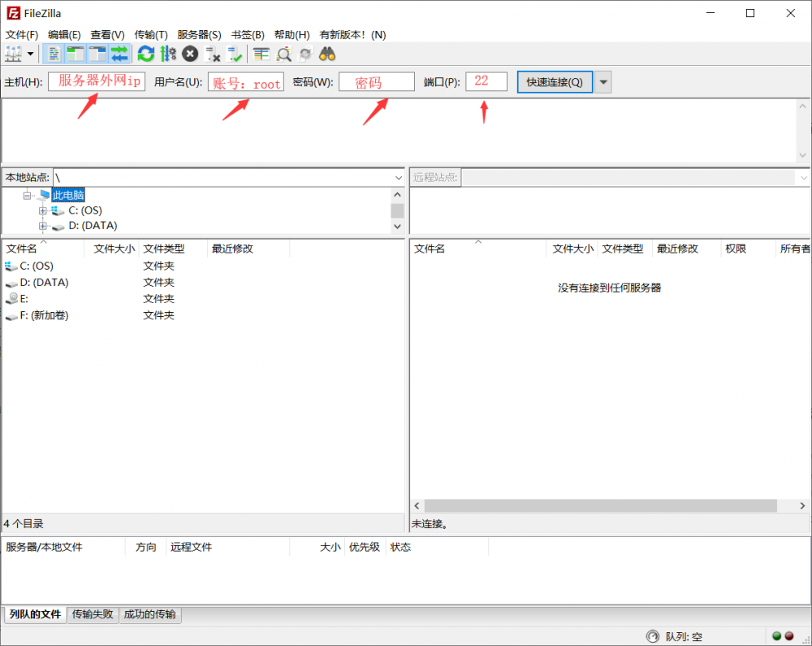Toggle processing of the transfer queue

(167, 53)
